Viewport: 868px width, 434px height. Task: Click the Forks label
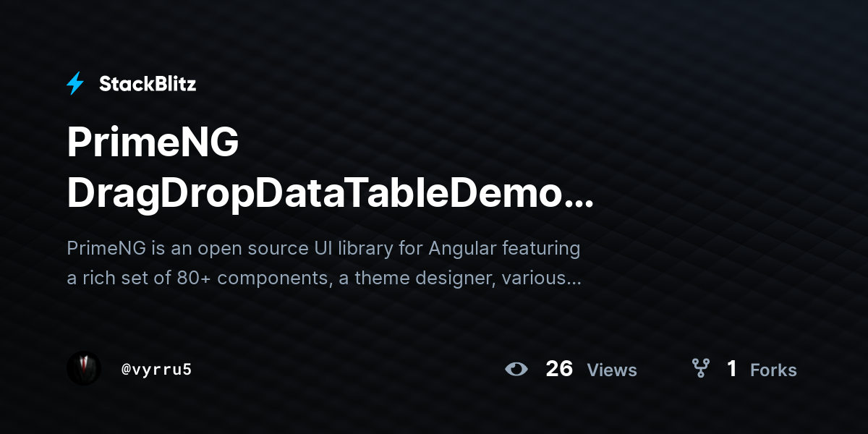(x=773, y=370)
